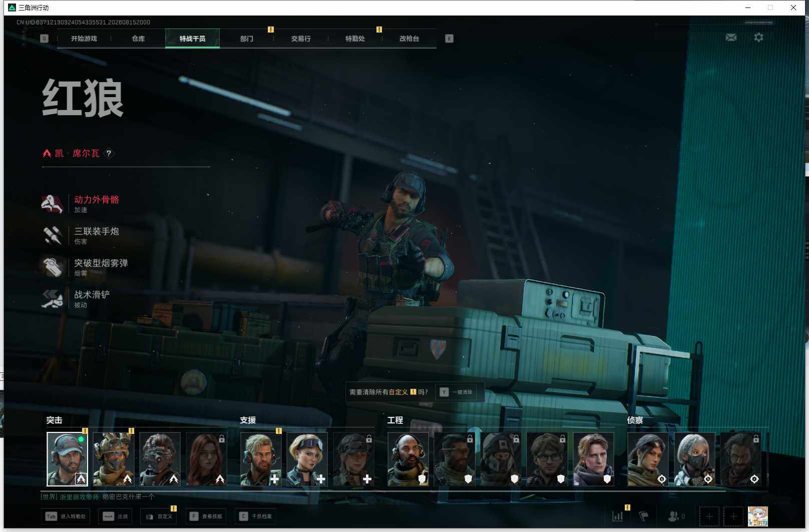Close the 三角洲行动 window
The height and width of the screenshot is (532, 809).
pos(793,8)
